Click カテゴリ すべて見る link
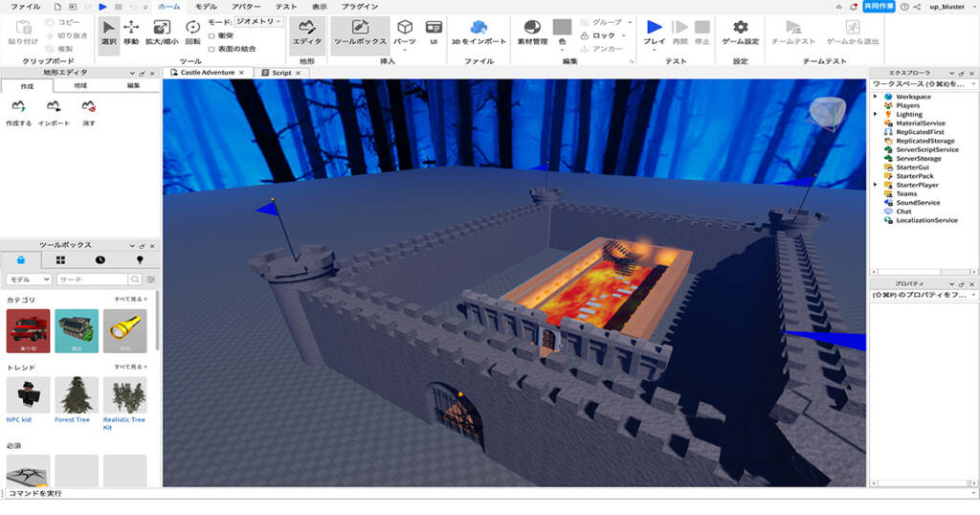 tap(130, 300)
